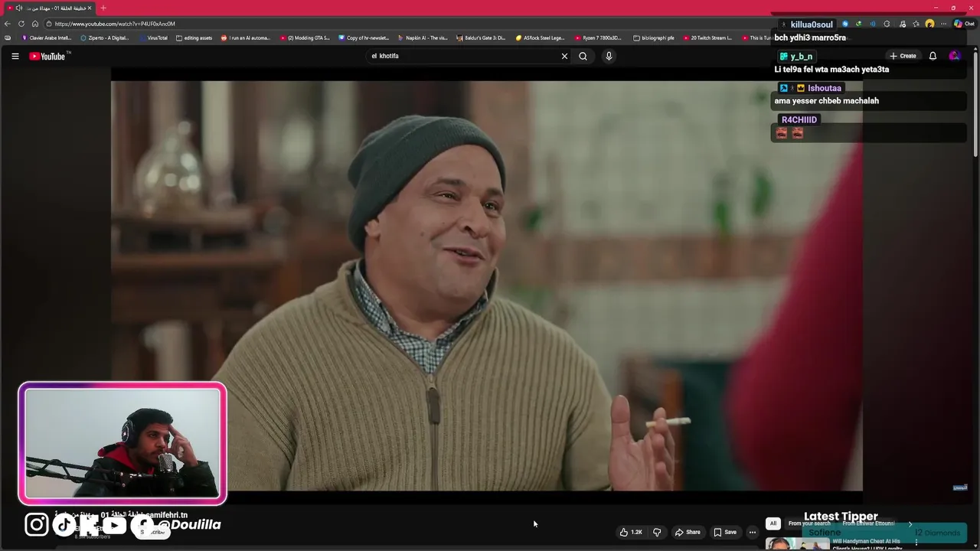Open the 'Will Handyman Cheat' suggested video thumbnail
Viewport: 980px width, 551px height.
(x=798, y=544)
